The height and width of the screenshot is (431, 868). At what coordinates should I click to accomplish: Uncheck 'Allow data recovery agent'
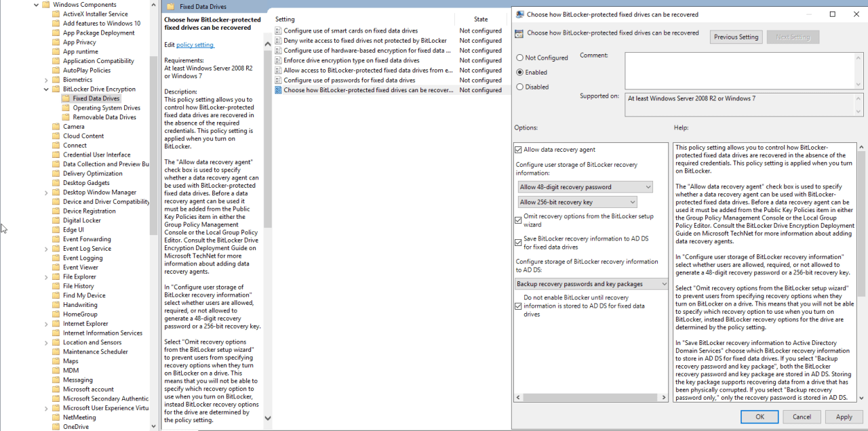point(519,149)
